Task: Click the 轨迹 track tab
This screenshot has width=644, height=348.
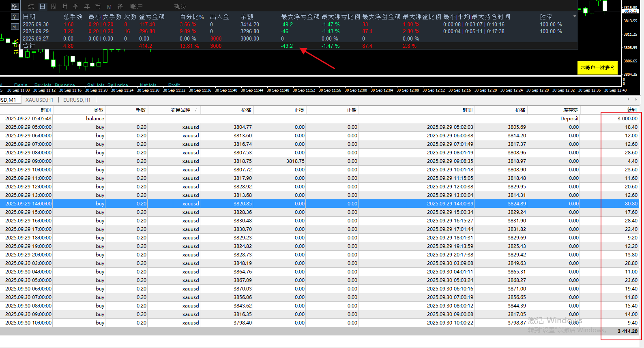Action: coord(180,6)
